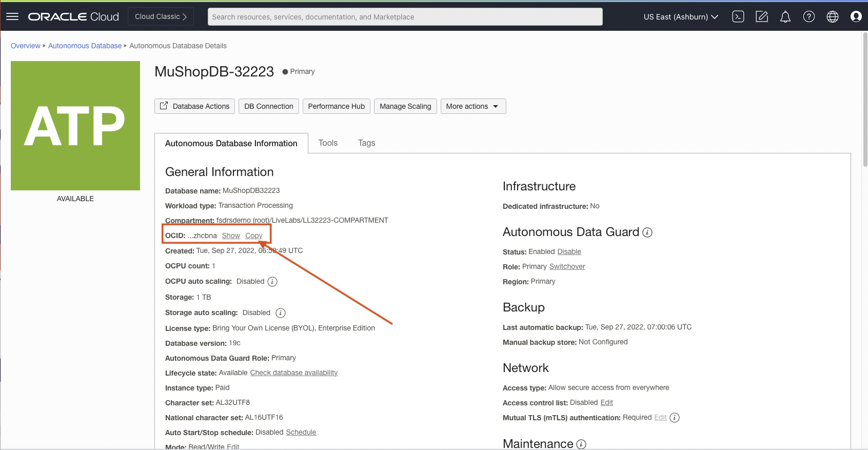
Task: Click the globe language icon
Action: click(x=832, y=17)
